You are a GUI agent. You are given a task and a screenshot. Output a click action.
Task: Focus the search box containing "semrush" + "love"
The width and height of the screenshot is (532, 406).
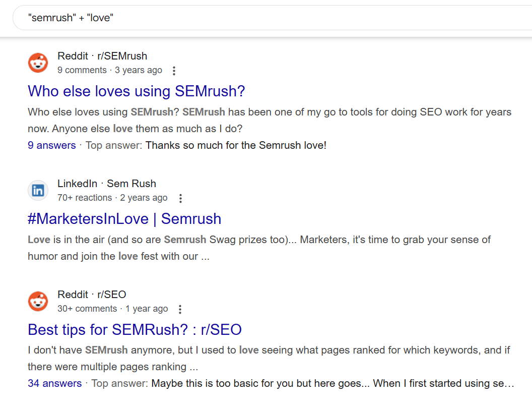click(272, 18)
